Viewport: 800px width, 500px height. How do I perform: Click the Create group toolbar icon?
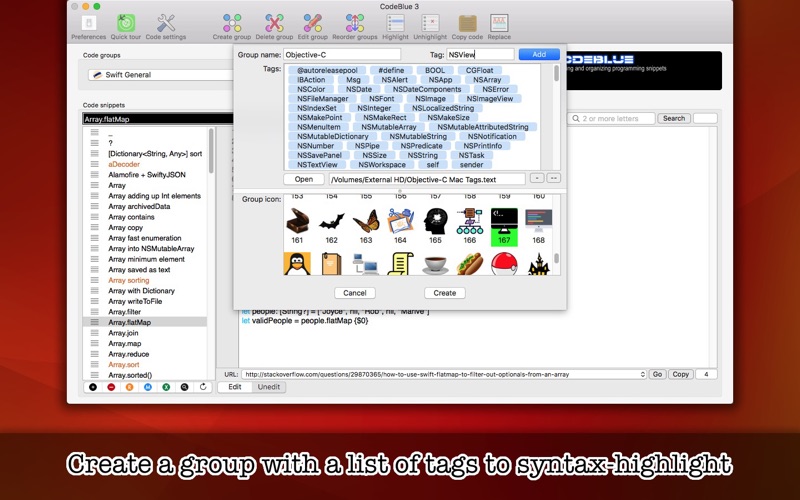point(232,23)
